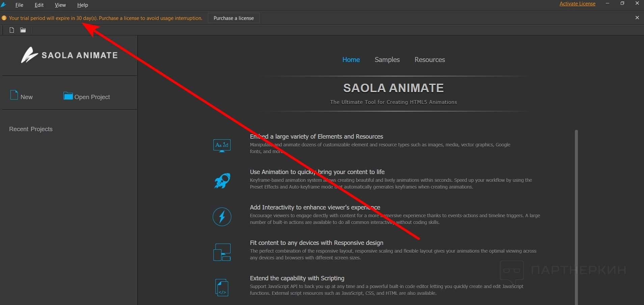The width and height of the screenshot is (644, 305).
Task: Click the 'Support JavaScript API' description
Action: [x=386, y=290]
